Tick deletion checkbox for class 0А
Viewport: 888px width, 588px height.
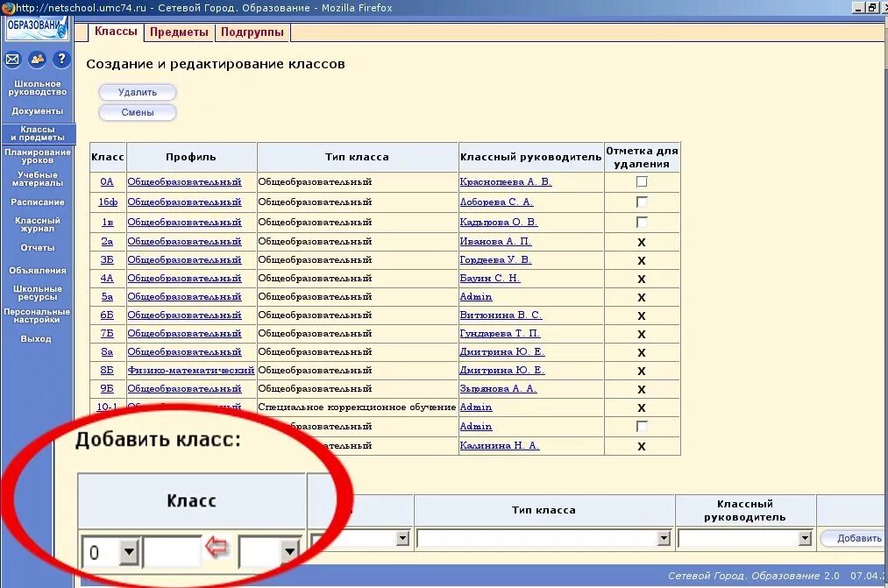[x=642, y=181]
